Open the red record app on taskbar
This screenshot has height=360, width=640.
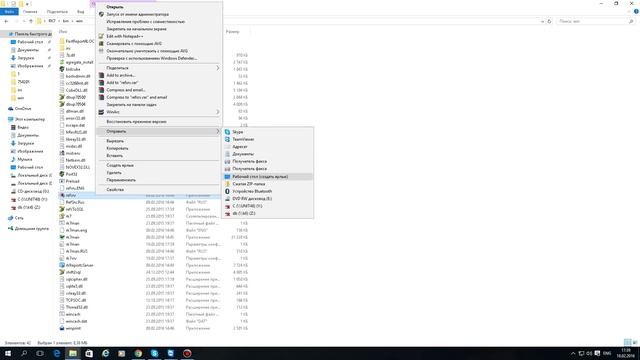coord(187,353)
